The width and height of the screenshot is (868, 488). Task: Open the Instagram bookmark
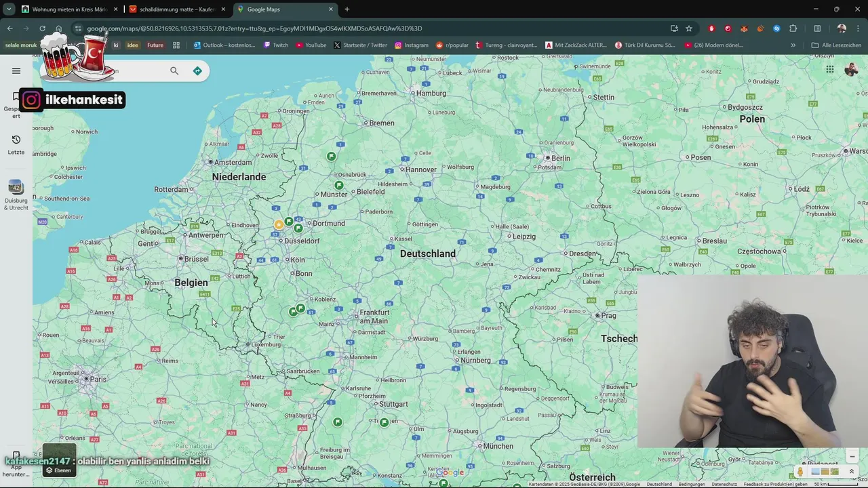411,45
